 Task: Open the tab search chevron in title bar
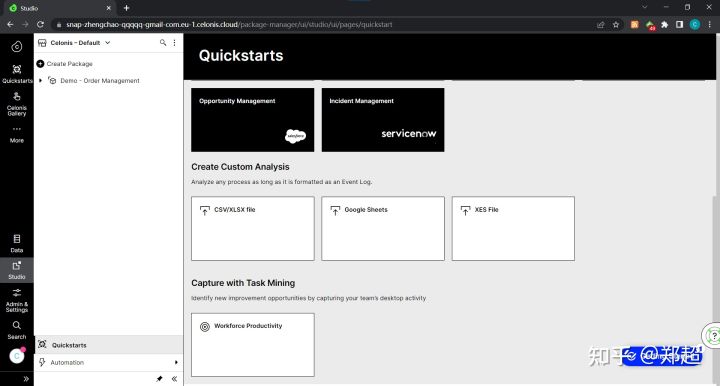645,7
